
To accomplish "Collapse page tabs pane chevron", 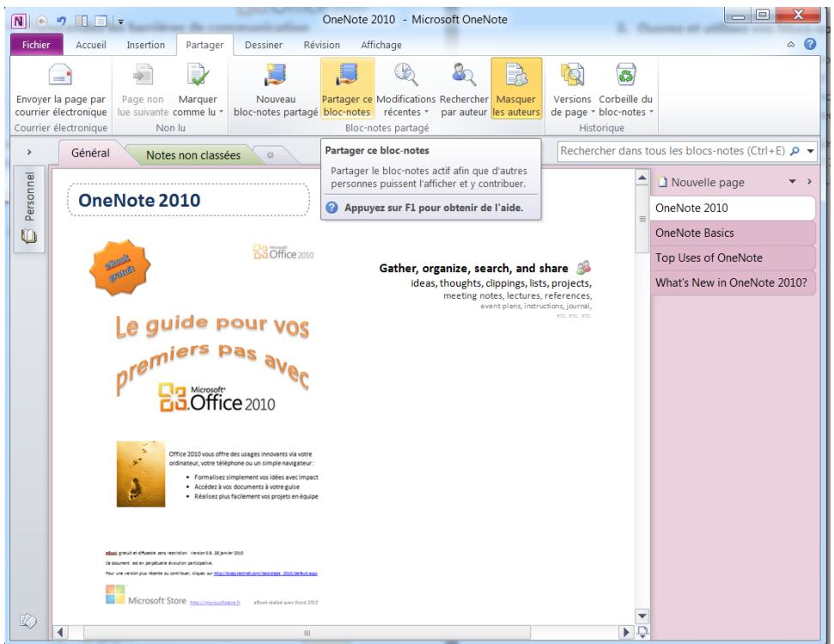I will point(809,182).
